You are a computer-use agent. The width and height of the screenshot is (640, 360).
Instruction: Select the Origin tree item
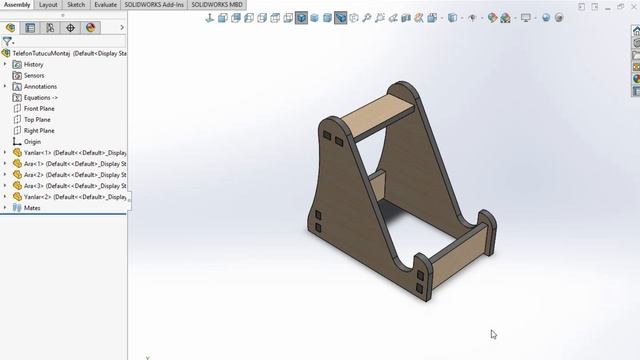(32, 142)
